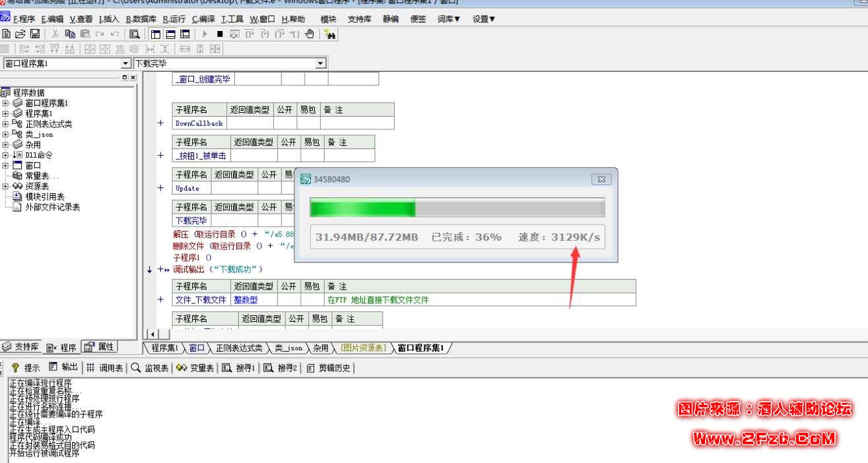868x463 pixels.
Task: Click the binoculars search icon
Action: click(331, 34)
